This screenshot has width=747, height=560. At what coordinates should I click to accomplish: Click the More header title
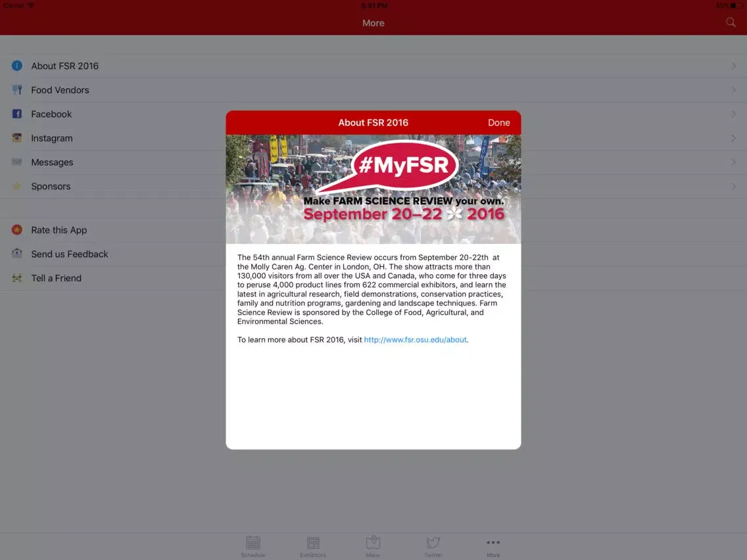(x=373, y=23)
